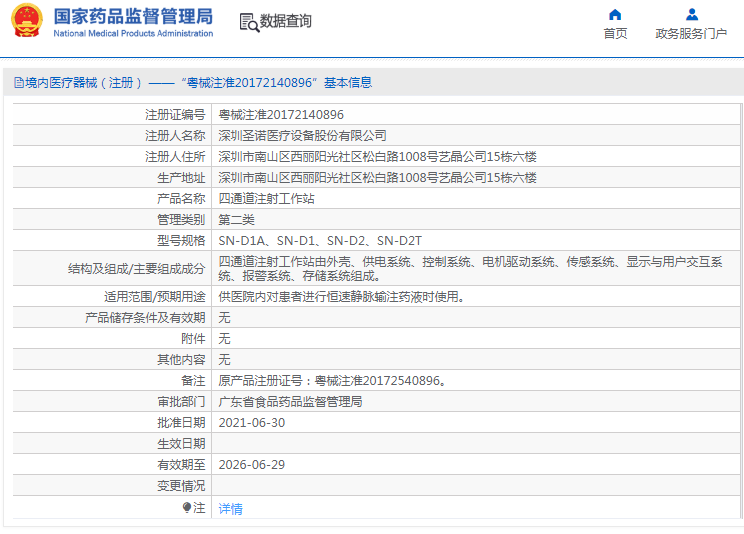Select 深圳圣诺医疗设备股份有限公司 registrant name
This screenshot has height=534, width=744.
click(x=302, y=136)
